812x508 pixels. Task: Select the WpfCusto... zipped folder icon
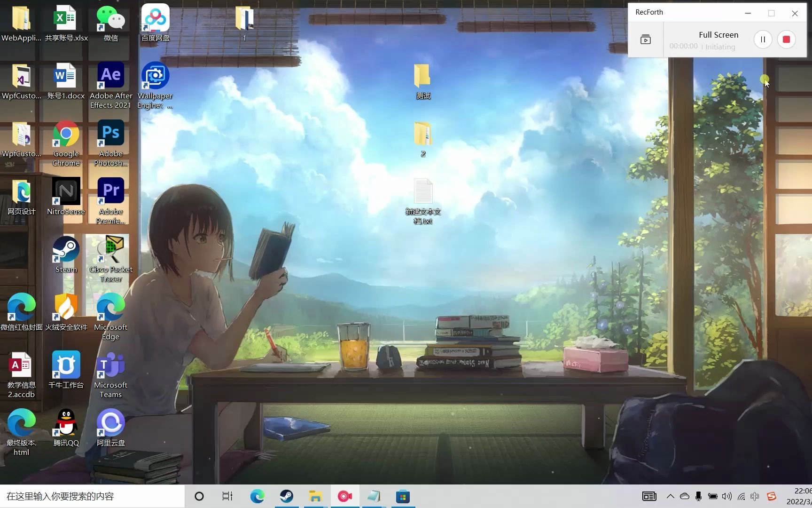(21, 140)
